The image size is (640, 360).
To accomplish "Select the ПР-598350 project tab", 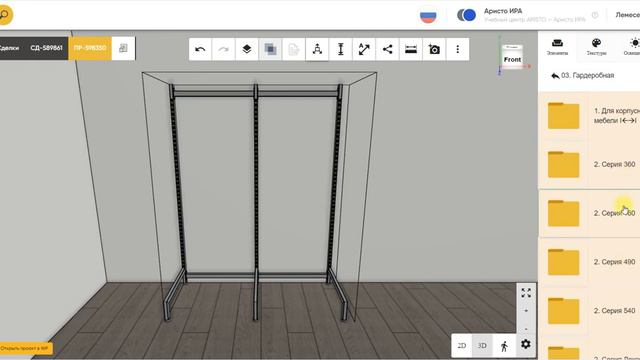I will click(90, 48).
